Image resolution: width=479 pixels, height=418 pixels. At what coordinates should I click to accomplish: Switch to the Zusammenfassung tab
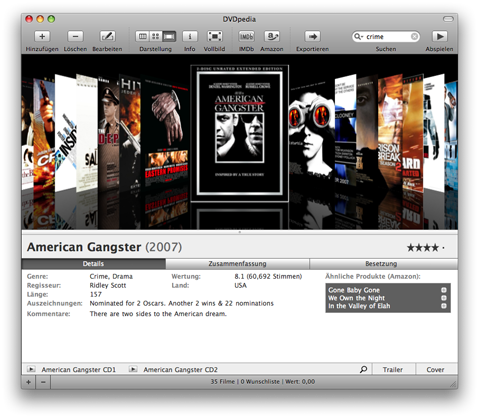click(237, 264)
